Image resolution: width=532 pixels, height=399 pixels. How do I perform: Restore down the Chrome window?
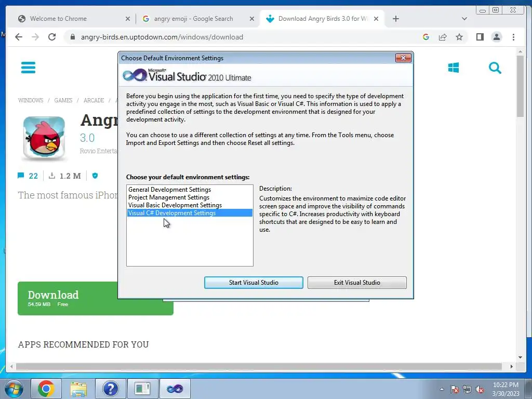[495, 10]
